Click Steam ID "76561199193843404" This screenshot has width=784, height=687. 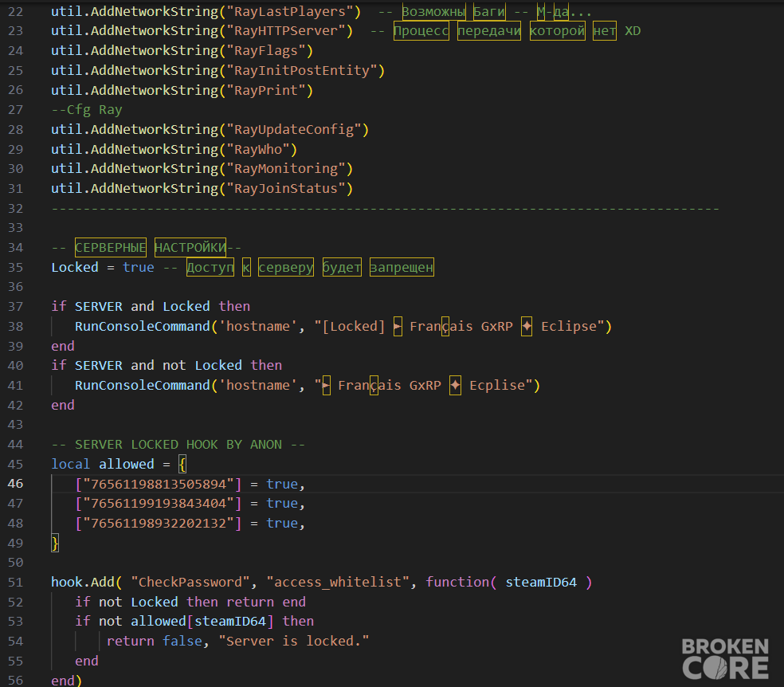pos(159,503)
